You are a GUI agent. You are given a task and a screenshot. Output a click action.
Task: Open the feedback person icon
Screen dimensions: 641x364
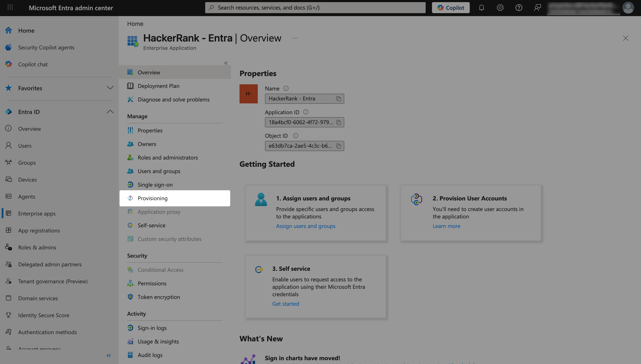[x=538, y=8]
